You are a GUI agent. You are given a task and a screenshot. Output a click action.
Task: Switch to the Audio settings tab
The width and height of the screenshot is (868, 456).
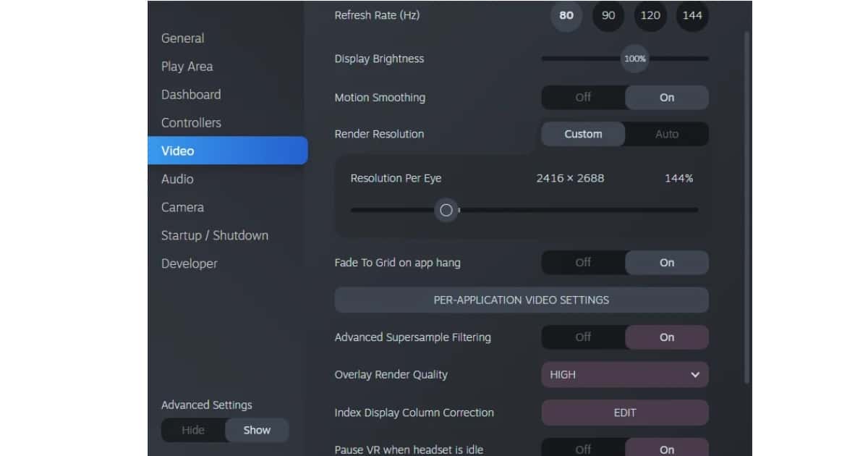(177, 179)
